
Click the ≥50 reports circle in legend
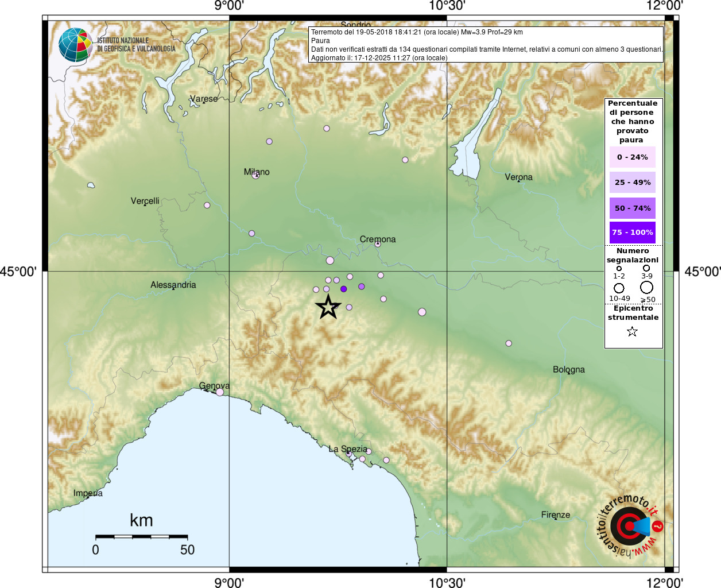click(647, 287)
